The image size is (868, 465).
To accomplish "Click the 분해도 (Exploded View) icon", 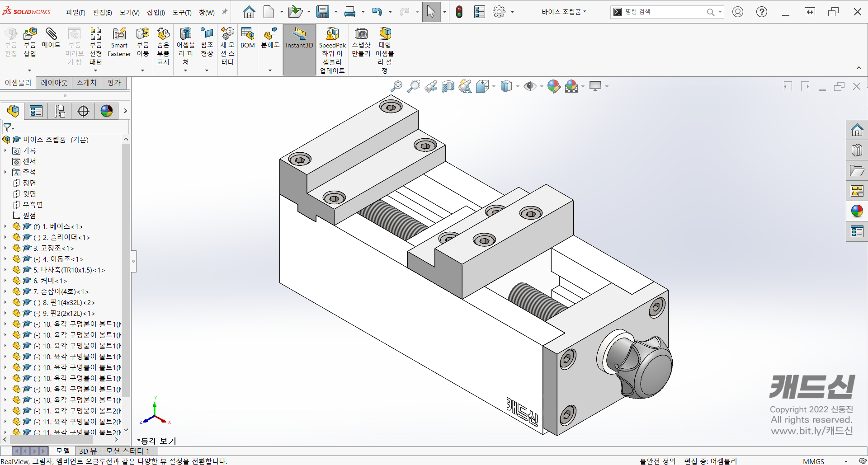I will (x=270, y=34).
